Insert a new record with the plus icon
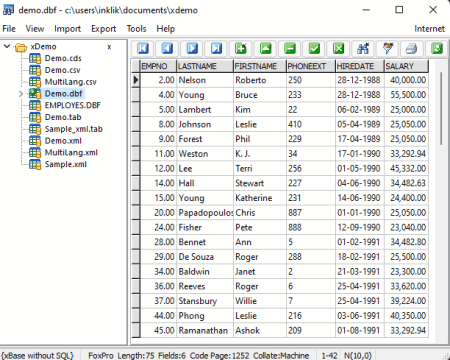450x360 pixels. [241, 49]
